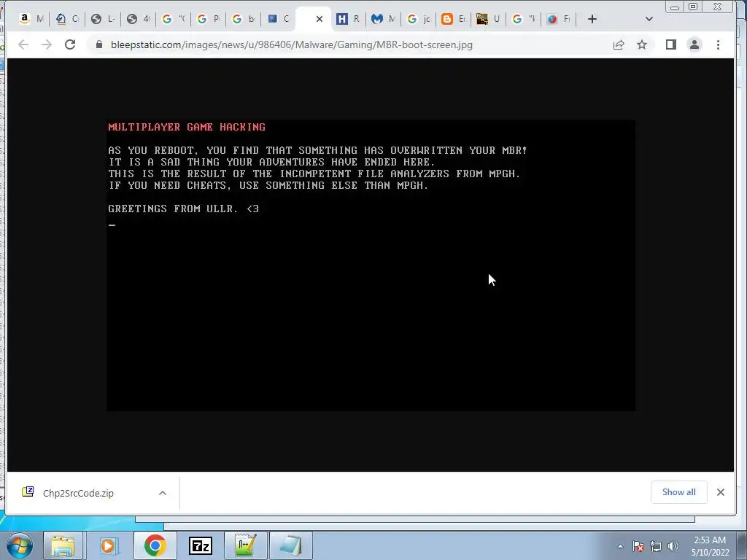Open 7-Zip from taskbar
Image resolution: width=747 pixels, height=560 pixels.
tap(200, 545)
